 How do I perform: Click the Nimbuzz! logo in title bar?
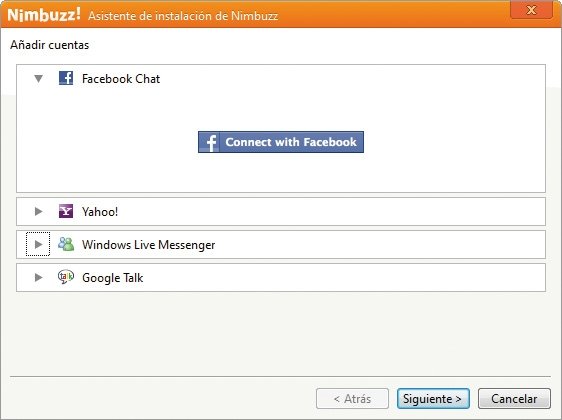coord(44,15)
